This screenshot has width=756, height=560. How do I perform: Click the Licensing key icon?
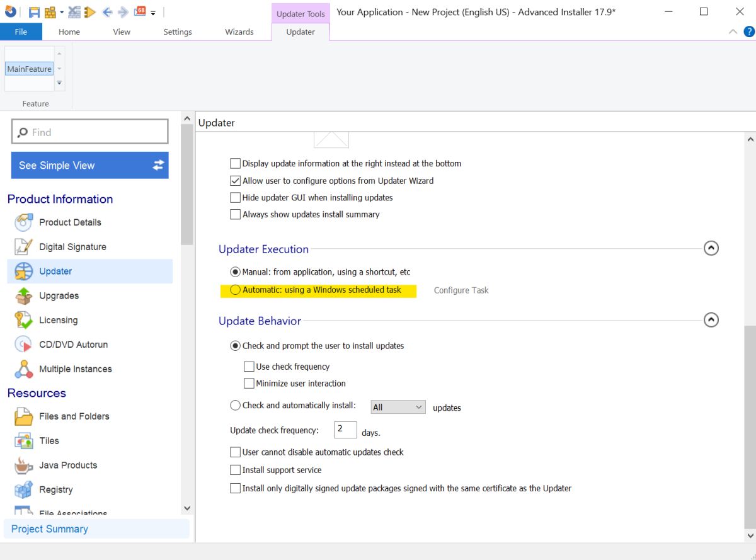(23, 320)
